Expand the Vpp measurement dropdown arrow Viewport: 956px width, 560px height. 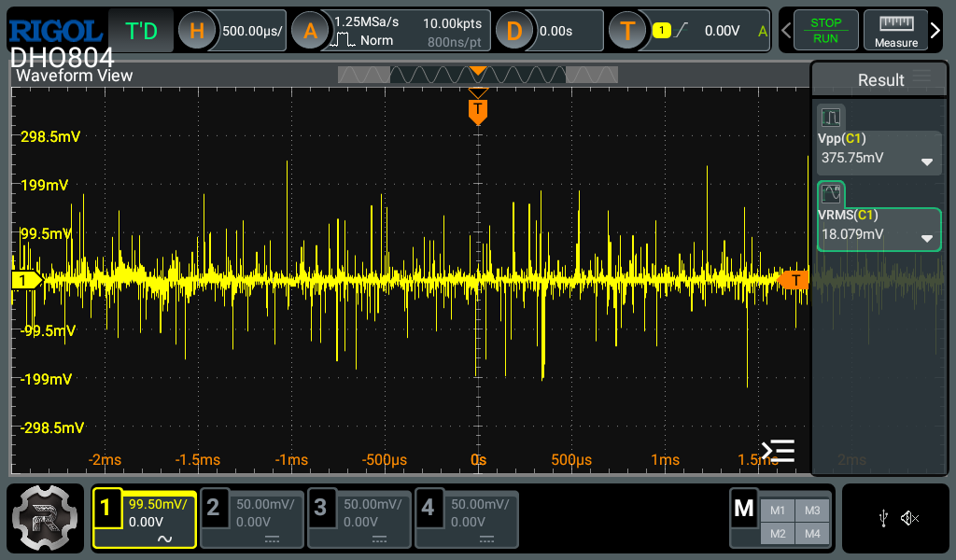926,161
